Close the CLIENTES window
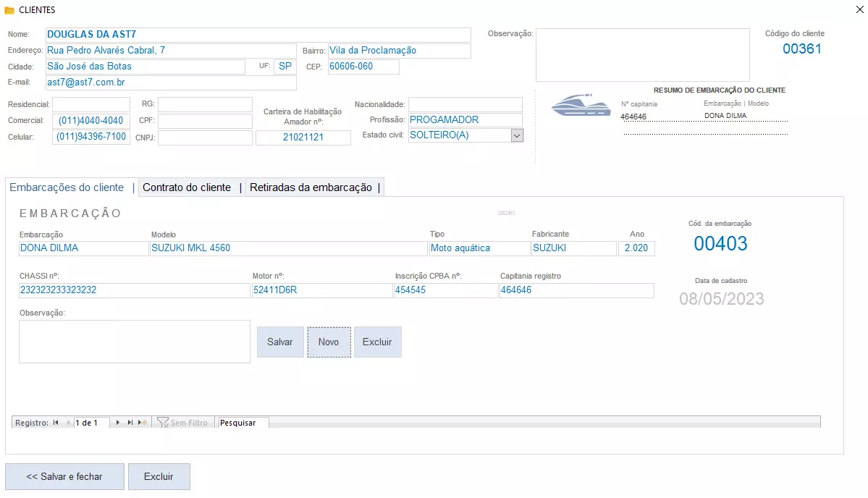The height and width of the screenshot is (498, 868). 859,9
